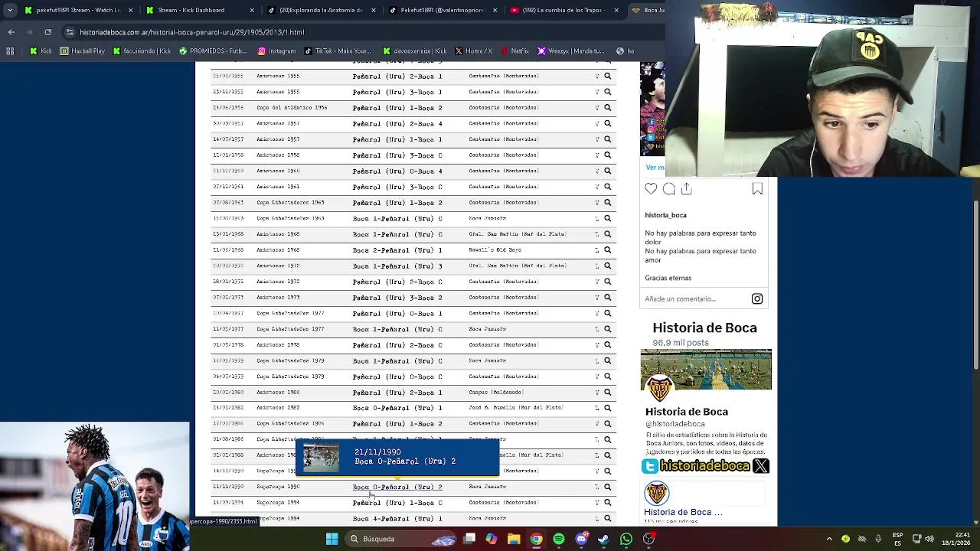The width and height of the screenshot is (980, 551).
Task: Reload the page in Chrome
Action: point(48,32)
